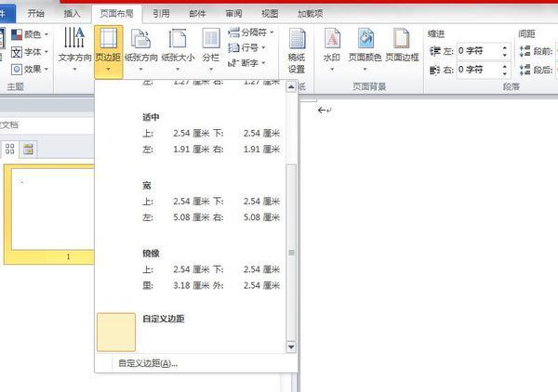Click 自定义边距(A)... at menu bottom
This screenshot has width=558, height=392.
147,363
